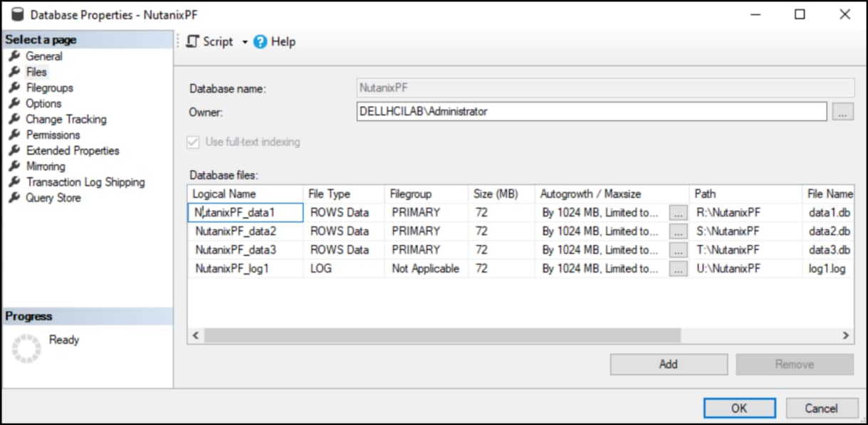Click the horizontal scrollbar left arrow

click(x=195, y=335)
